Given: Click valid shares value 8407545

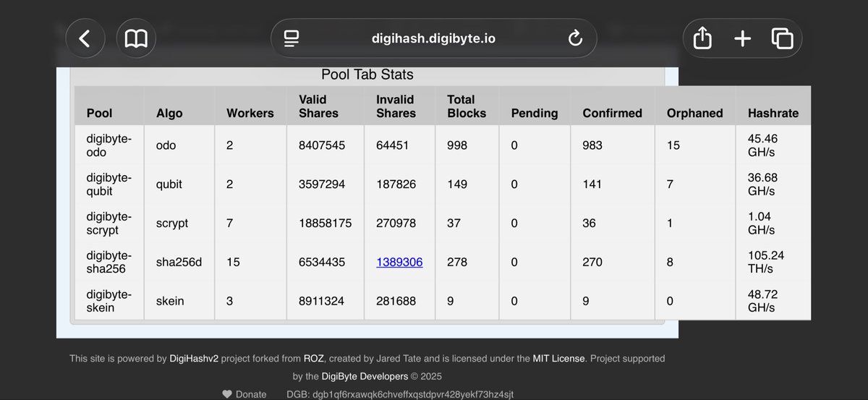Looking at the screenshot, I should [x=322, y=145].
